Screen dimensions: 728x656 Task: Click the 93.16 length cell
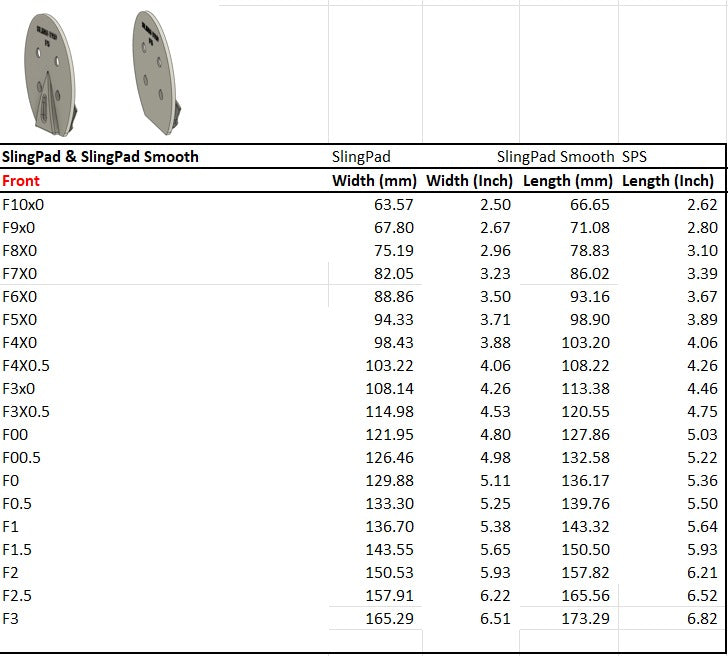tap(590, 297)
